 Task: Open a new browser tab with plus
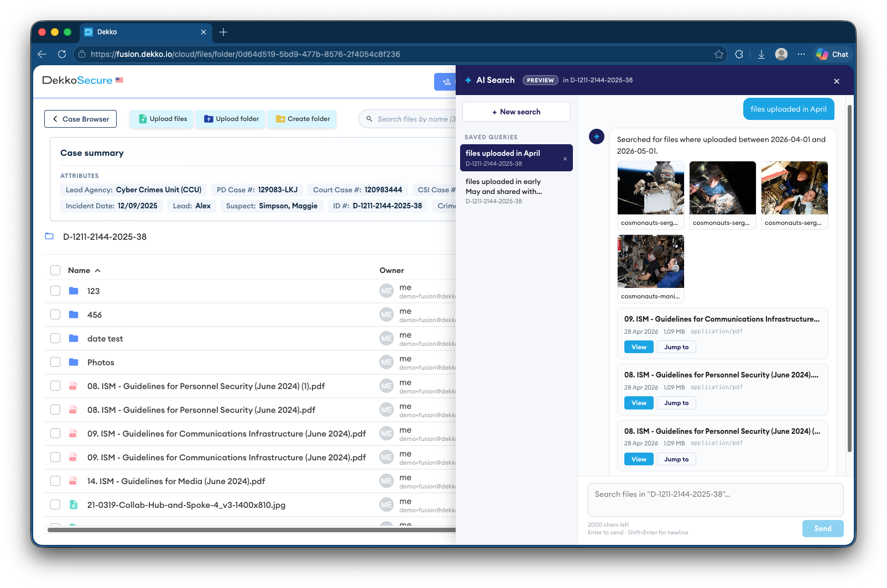223,32
